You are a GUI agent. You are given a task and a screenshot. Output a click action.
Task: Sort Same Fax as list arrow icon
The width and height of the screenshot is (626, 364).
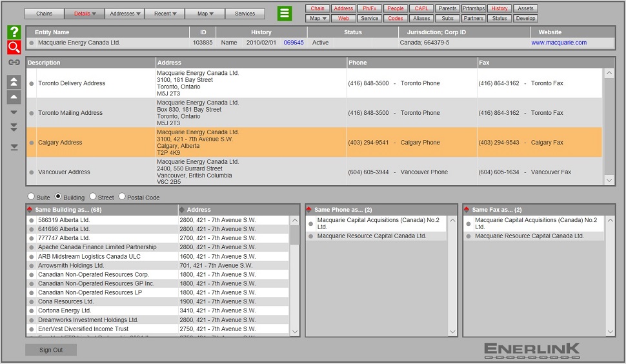[467, 210]
